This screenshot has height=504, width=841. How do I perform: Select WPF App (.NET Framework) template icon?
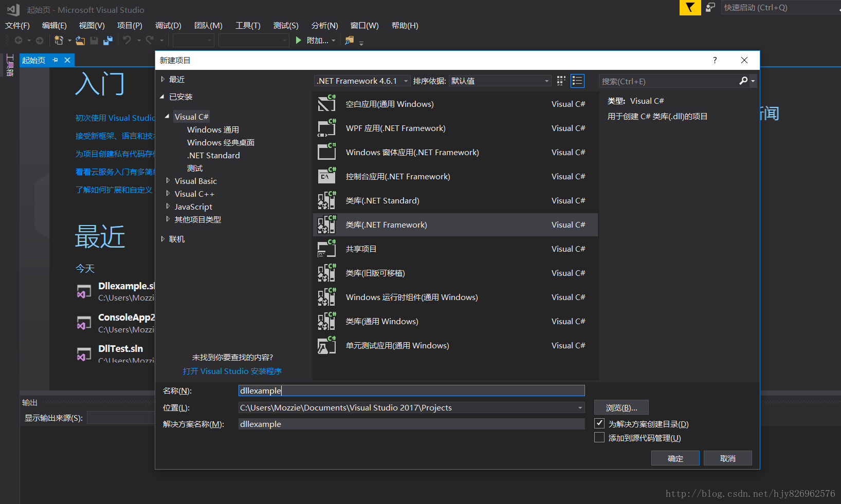pos(326,127)
